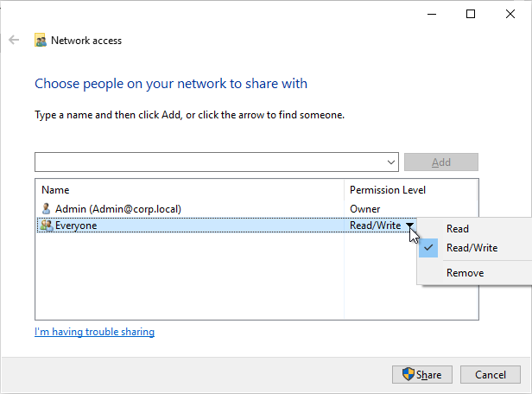Click the Everyone group icon

[x=47, y=226]
